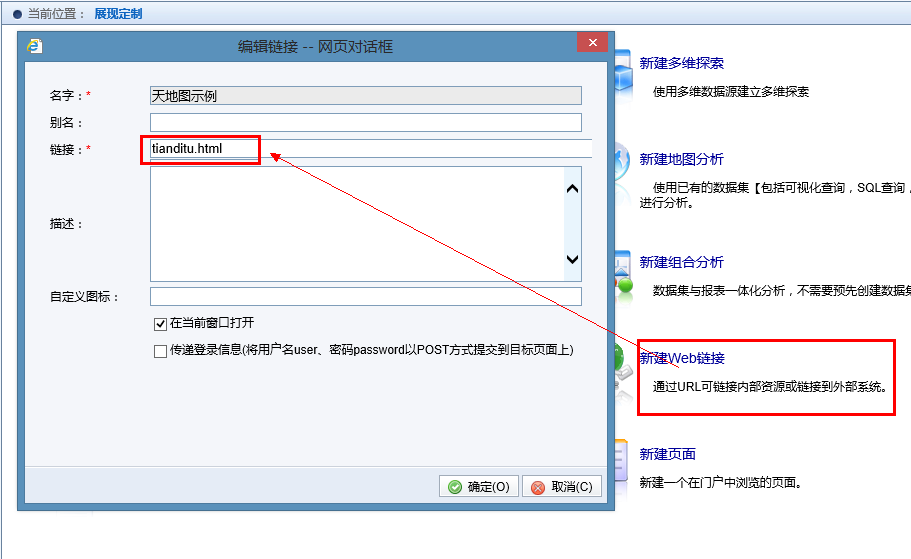Click the 确定(O) button
911x559 pixels.
coord(479,486)
